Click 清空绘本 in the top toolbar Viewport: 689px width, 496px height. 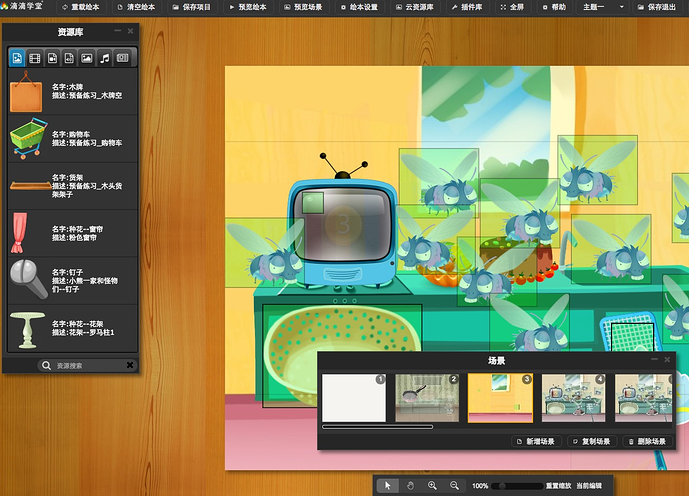point(136,7)
